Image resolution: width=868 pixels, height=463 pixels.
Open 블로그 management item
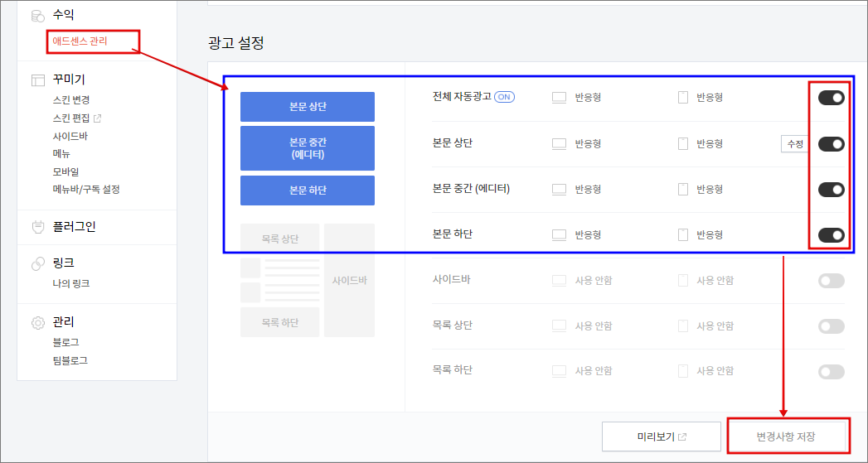coord(65,342)
